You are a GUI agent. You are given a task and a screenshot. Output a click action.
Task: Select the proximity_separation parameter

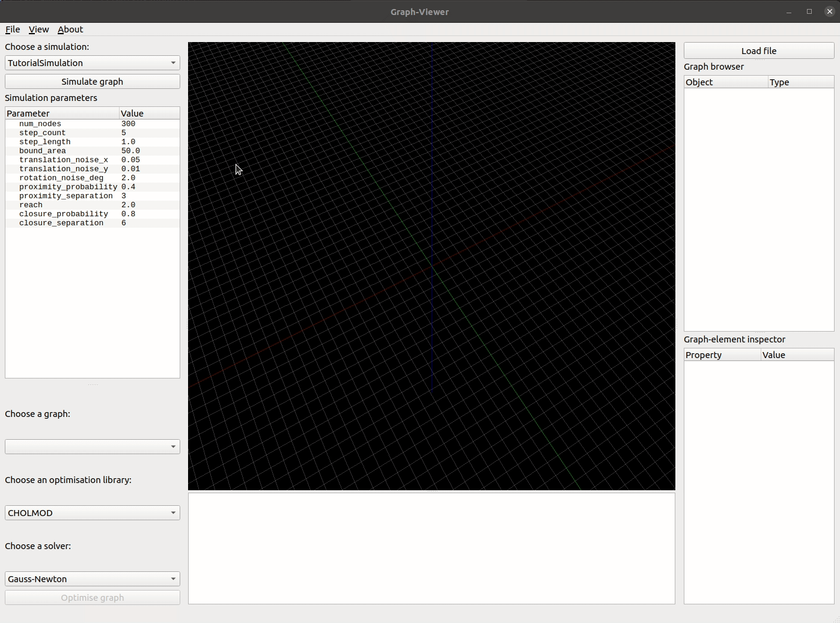(65, 196)
